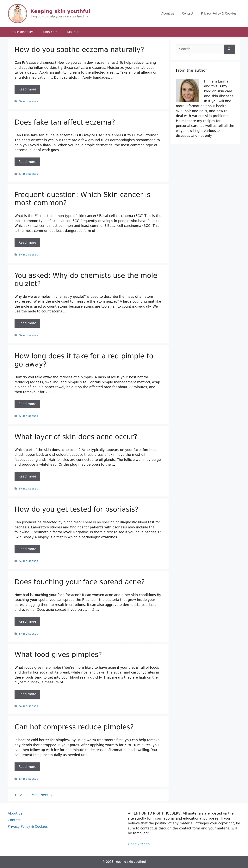The image size is (248, 868).
Task: Jump to last page 799
Action: (34, 795)
